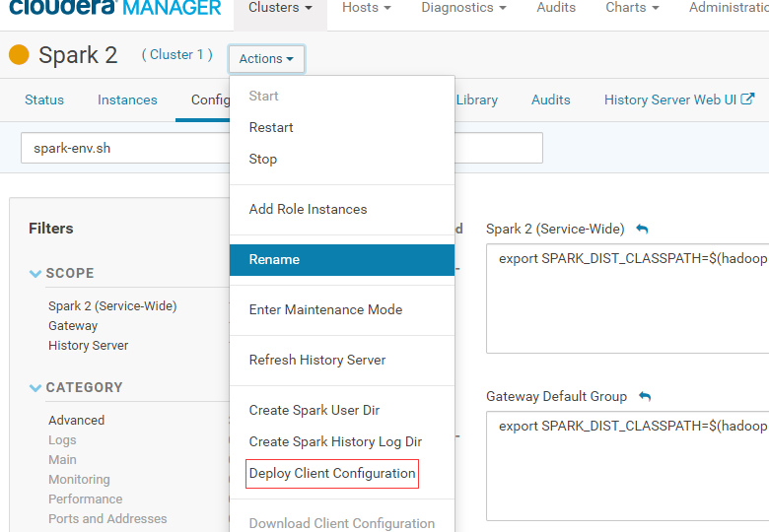Select Refresh History Server

click(342, 360)
